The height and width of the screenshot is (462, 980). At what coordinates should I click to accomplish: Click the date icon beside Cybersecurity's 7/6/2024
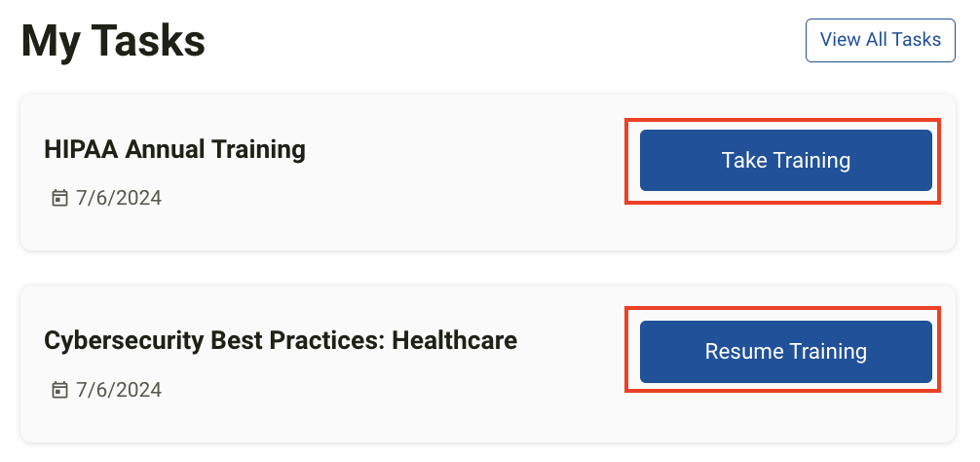59,391
